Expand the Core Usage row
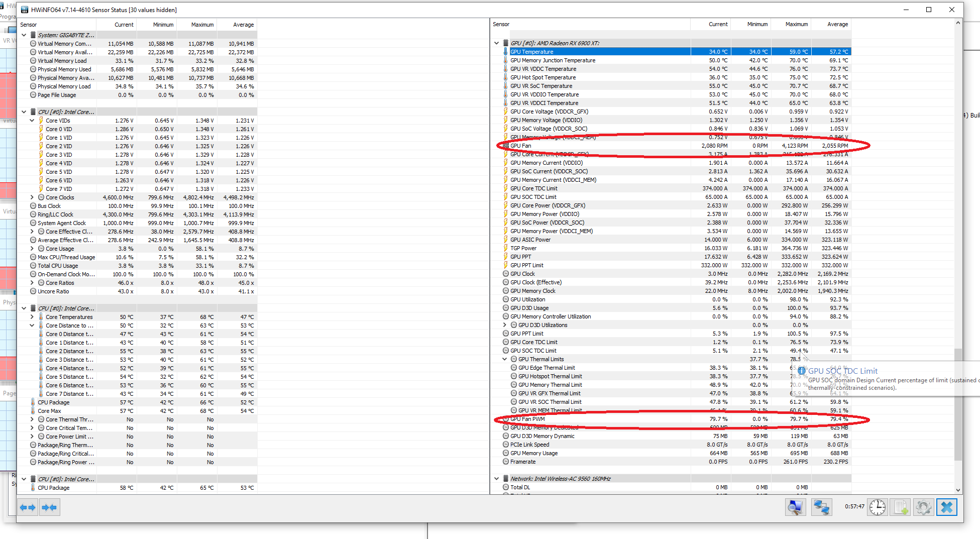Screen dimensions: 980x539 coord(32,249)
